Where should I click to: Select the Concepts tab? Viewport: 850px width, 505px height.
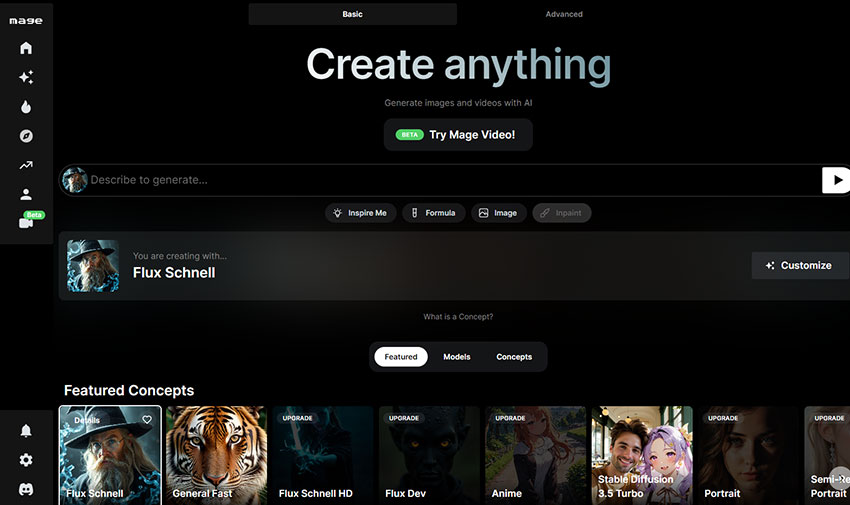pyautogui.click(x=514, y=357)
